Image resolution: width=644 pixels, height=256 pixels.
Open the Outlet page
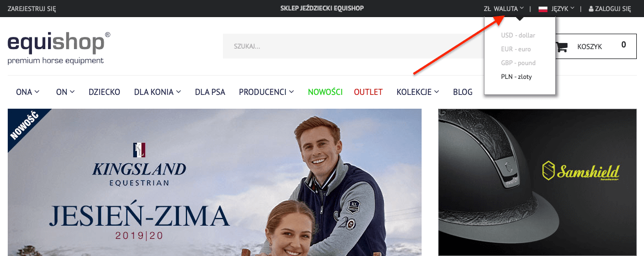(368, 92)
